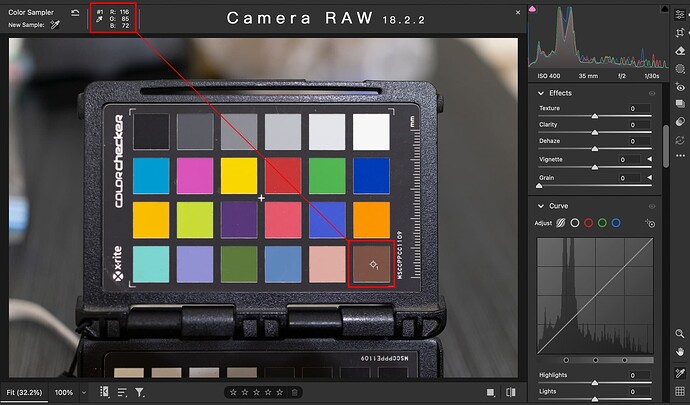
Task: Toggle the highlight clipping warning indicator
Action: [664, 8]
